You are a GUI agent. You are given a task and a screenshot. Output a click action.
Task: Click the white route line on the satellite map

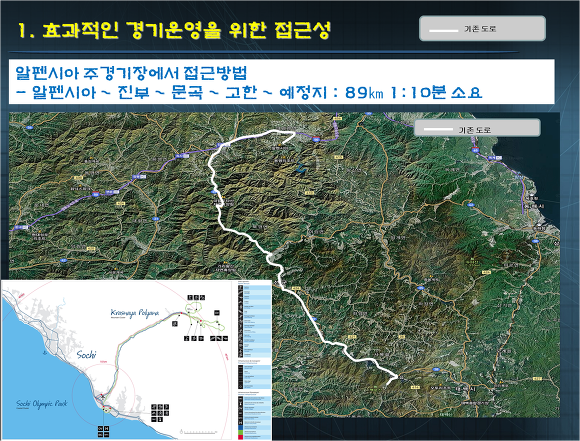[280, 276]
